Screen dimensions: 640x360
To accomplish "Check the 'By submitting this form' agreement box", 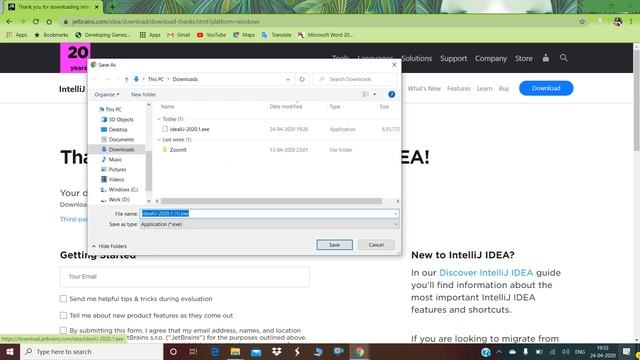I will click(63, 330).
